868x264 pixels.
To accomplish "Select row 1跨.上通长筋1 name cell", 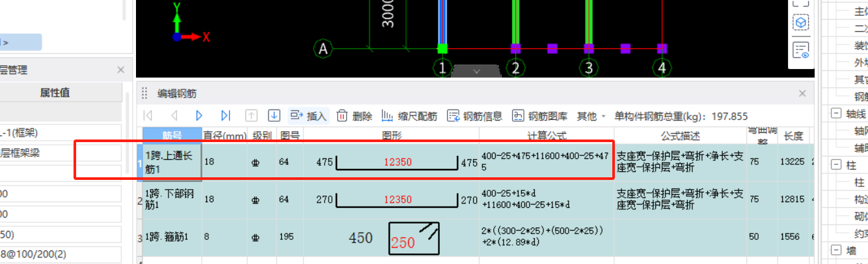I will pyautogui.click(x=172, y=162).
